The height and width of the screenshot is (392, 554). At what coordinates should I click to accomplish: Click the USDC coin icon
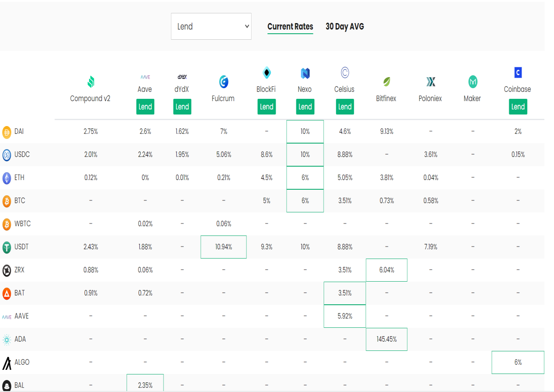click(x=7, y=155)
